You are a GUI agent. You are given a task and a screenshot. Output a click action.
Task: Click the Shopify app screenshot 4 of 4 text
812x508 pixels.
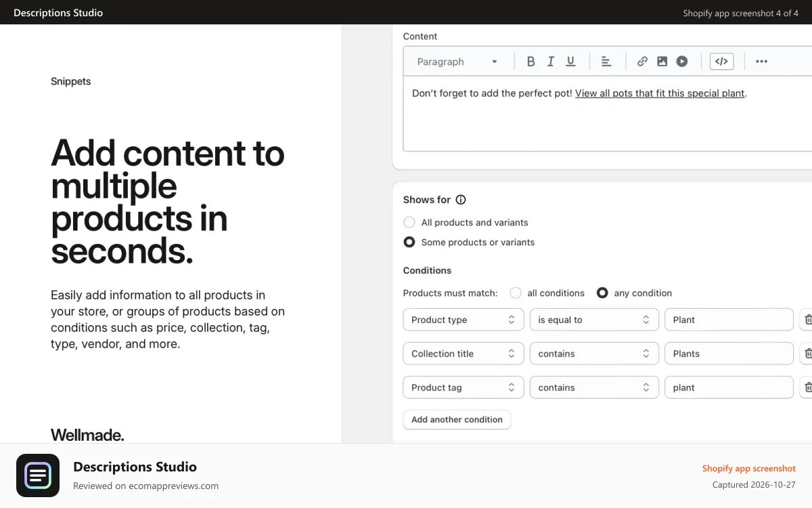(741, 13)
